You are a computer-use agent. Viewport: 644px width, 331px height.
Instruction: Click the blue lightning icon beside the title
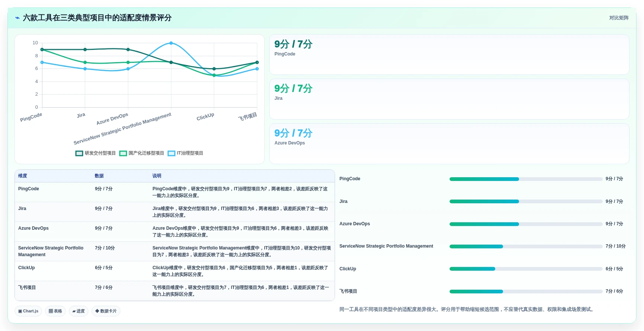17,18
